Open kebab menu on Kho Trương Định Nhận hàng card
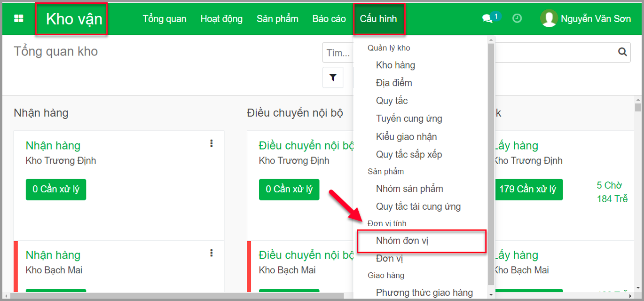 point(212,143)
